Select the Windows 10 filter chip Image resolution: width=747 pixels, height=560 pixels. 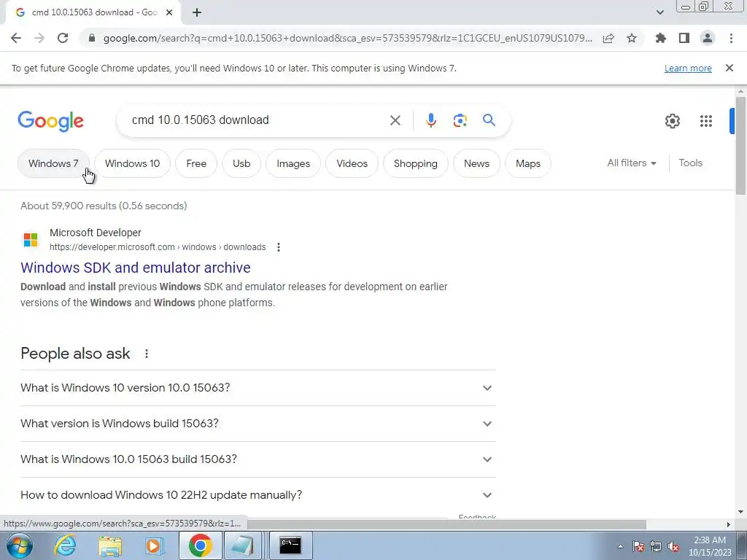click(132, 163)
